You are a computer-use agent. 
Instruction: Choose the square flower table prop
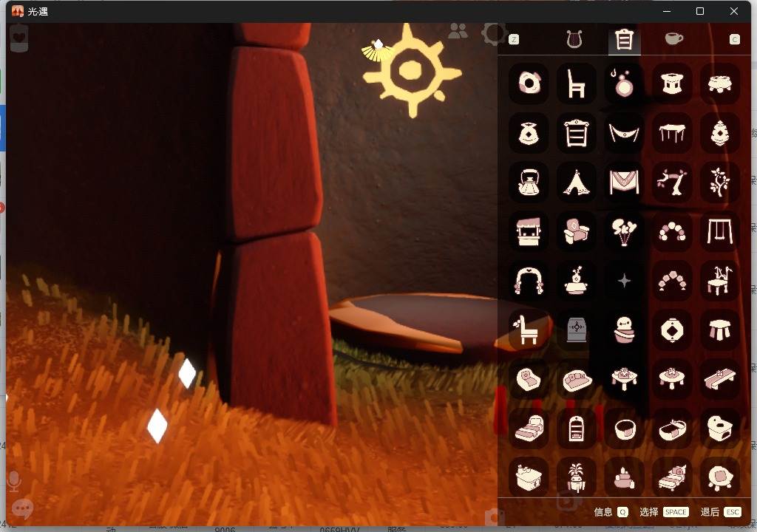pos(624,380)
